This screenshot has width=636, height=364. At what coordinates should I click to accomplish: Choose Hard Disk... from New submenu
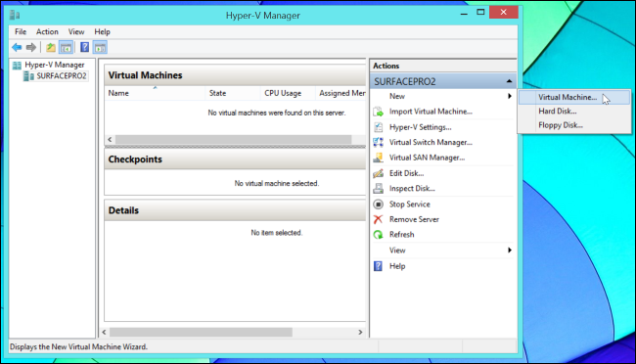tap(574, 112)
